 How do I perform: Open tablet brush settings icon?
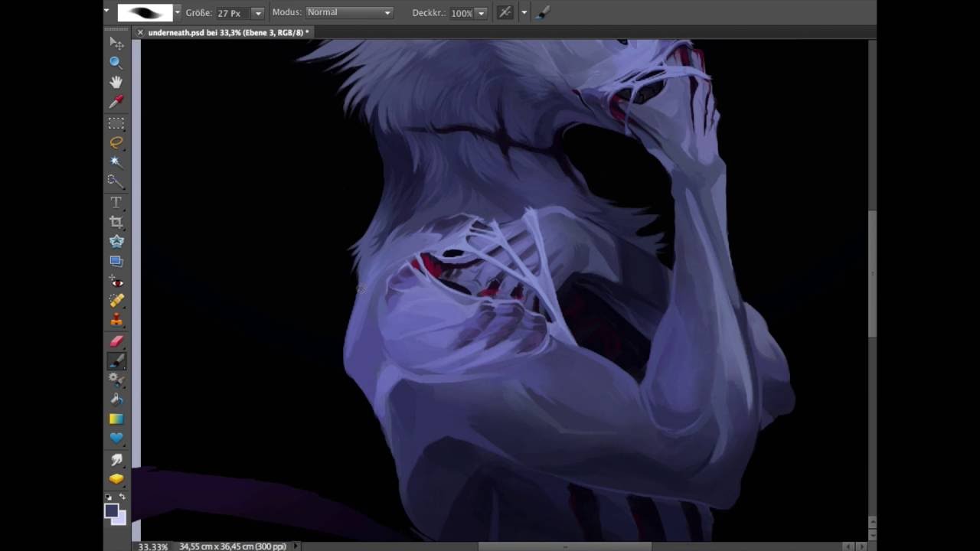(541, 13)
